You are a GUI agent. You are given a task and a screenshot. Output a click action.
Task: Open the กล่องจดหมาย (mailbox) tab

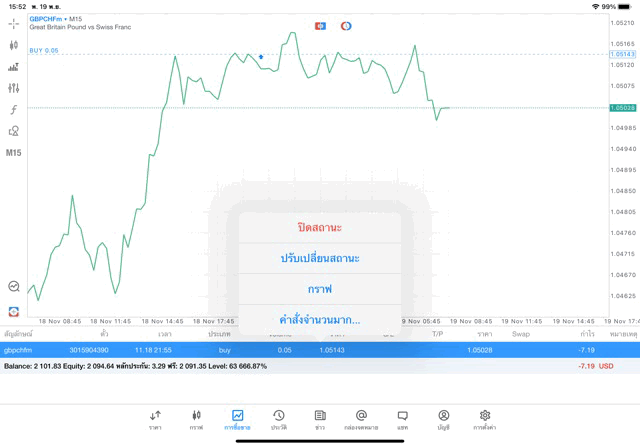pos(361,419)
